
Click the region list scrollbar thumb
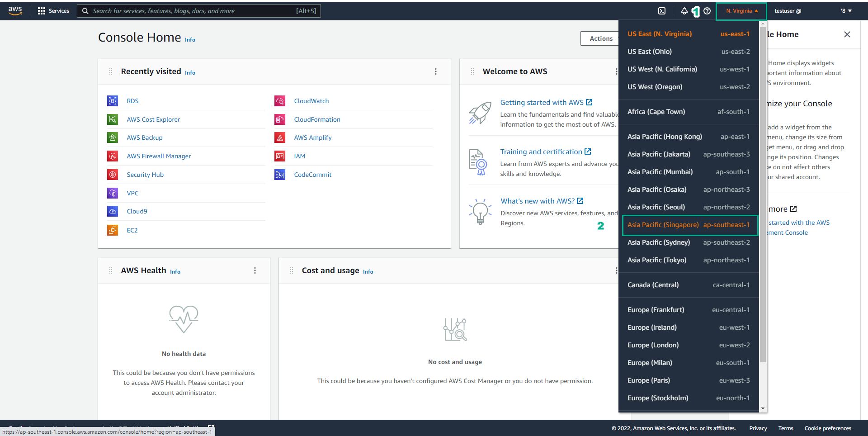pyautogui.click(x=763, y=194)
